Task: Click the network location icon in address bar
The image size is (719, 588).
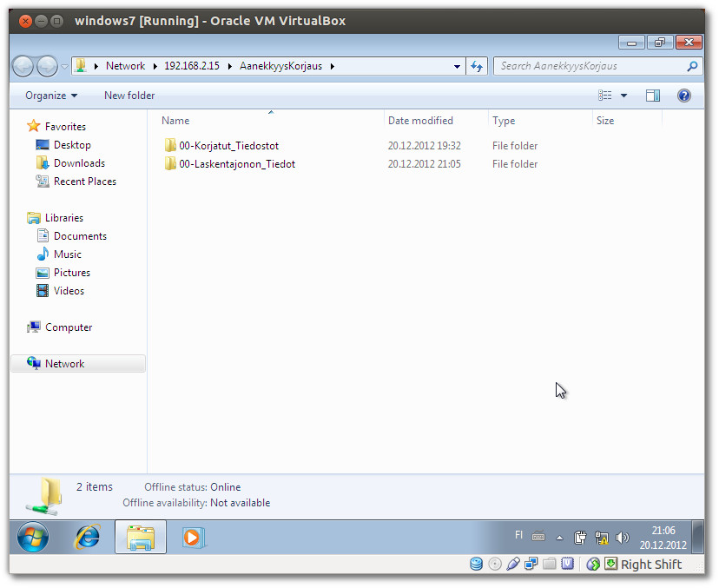Action: click(x=81, y=66)
